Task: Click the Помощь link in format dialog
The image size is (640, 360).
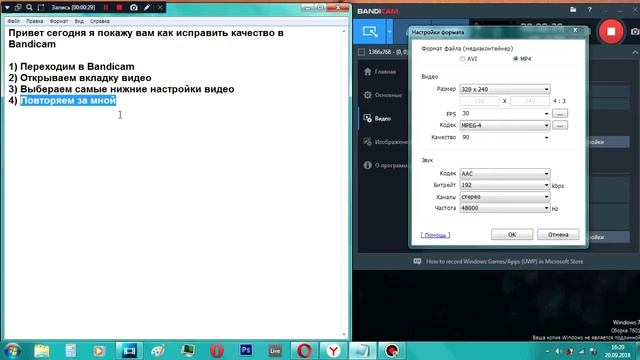Action: [x=436, y=235]
